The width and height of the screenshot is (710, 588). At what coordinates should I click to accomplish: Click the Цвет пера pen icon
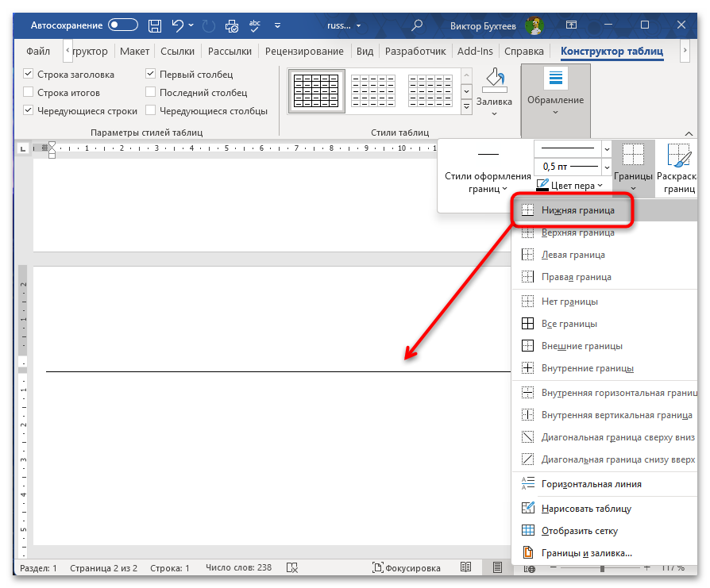(542, 185)
